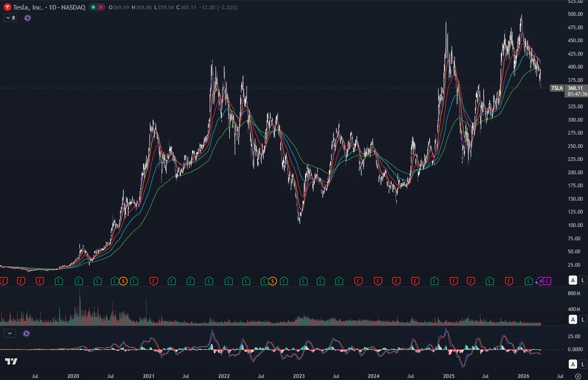This screenshot has height=380, width=588.
Task: Click the 2023 label on the time axis
Action: click(x=299, y=376)
